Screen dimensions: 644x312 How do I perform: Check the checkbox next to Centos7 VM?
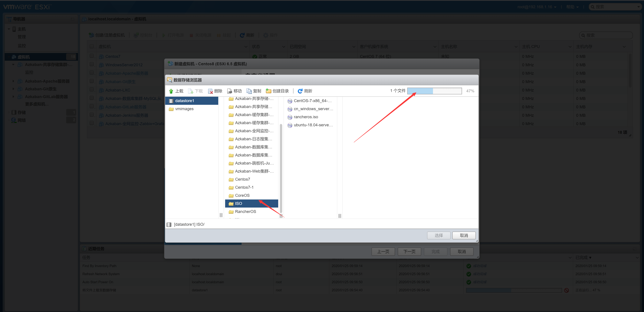pyautogui.click(x=92, y=56)
